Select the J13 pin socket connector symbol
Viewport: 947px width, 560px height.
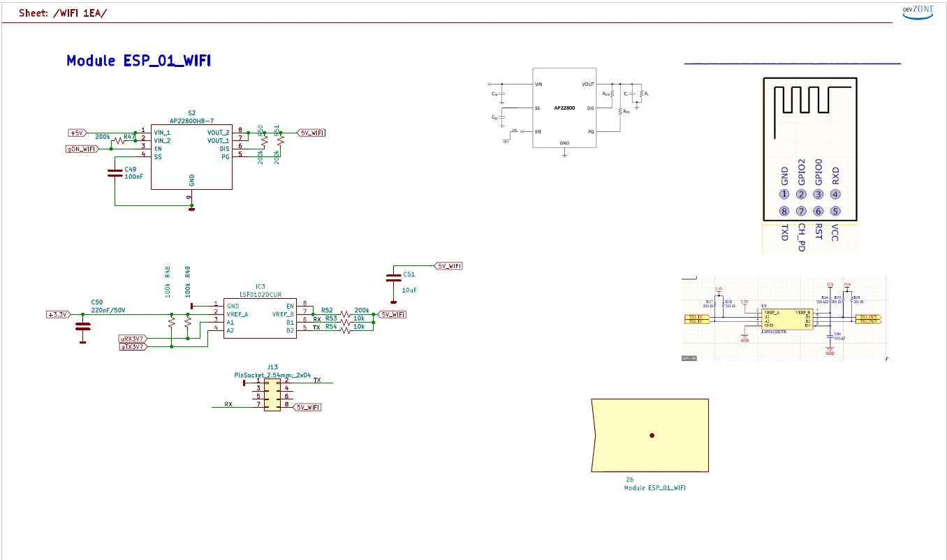coord(272,393)
